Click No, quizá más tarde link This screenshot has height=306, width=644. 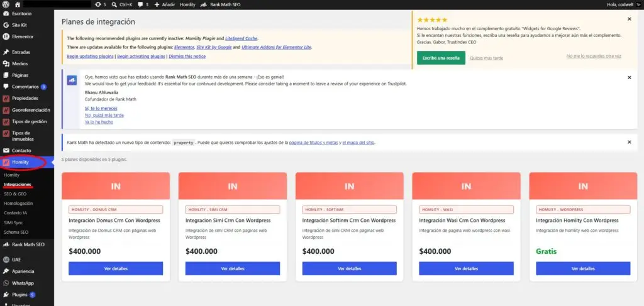click(104, 115)
